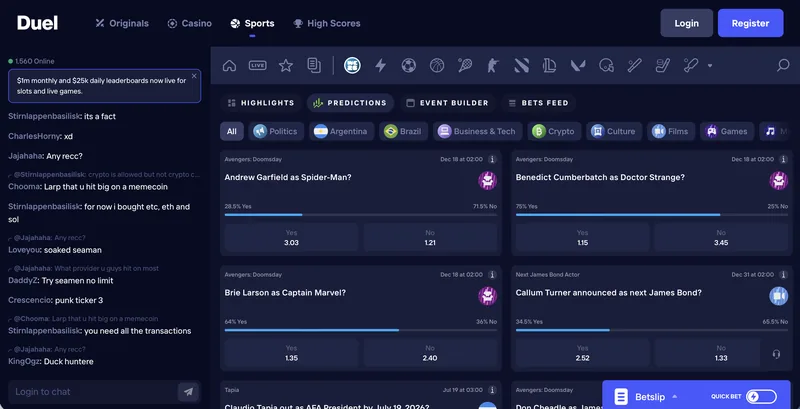The width and height of the screenshot is (800, 409).
Task: Filter predictions by Politics
Action: [276, 131]
